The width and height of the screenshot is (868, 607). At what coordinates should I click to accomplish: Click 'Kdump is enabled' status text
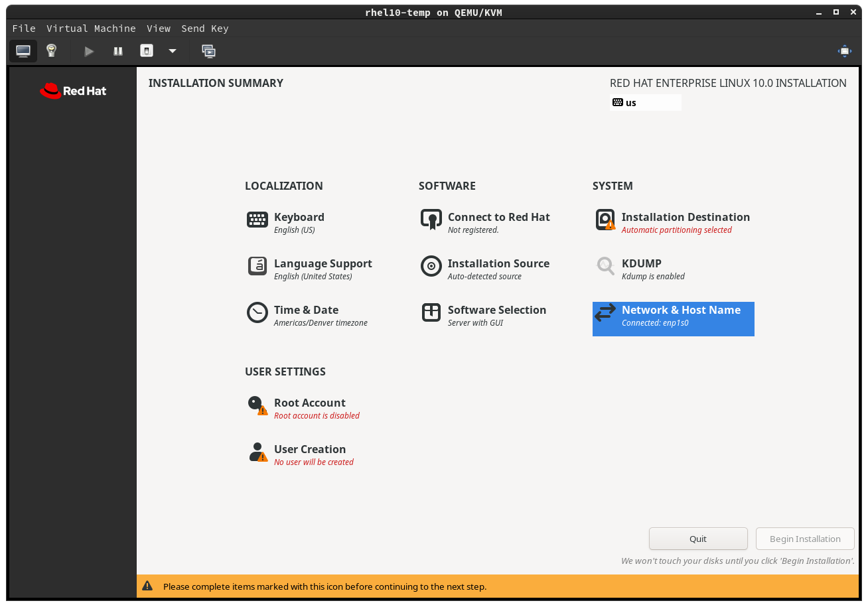coord(653,277)
